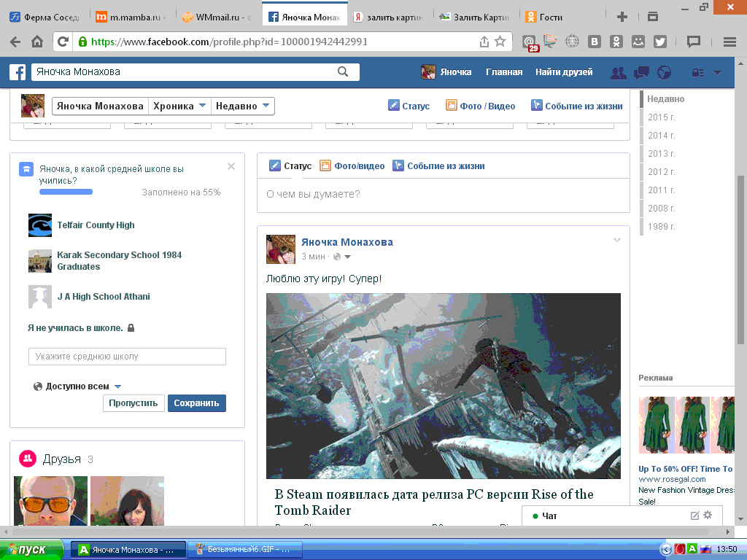Open a new browser tab with the plus
Image resolution: width=747 pixels, height=560 pixels.
pos(622,17)
